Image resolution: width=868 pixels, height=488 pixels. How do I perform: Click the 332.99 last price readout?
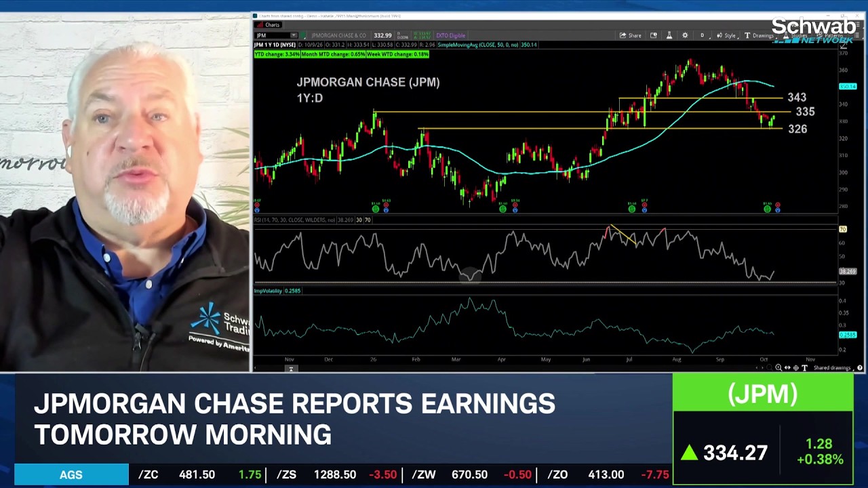click(x=382, y=35)
